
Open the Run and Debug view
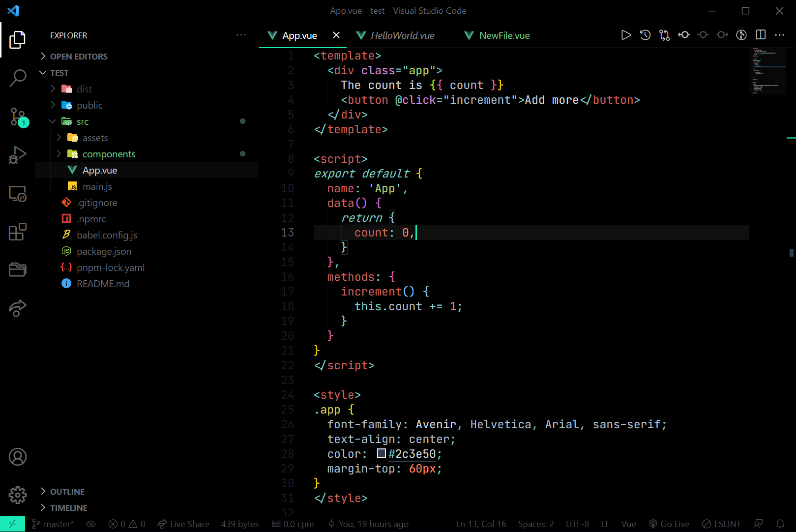click(x=18, y=155)
